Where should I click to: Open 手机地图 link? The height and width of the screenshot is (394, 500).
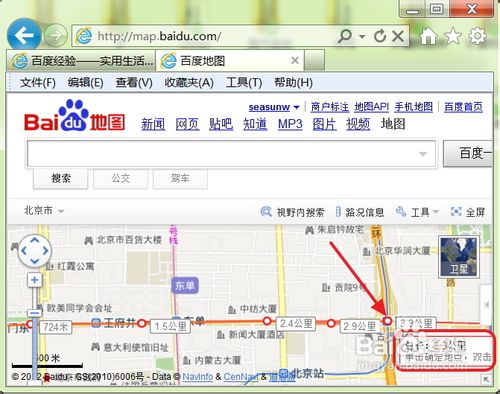point(414,107)
